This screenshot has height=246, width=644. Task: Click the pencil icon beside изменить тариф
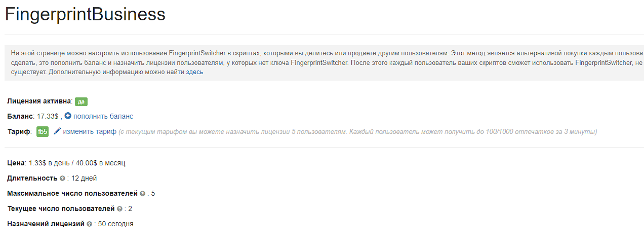point(57,131)
